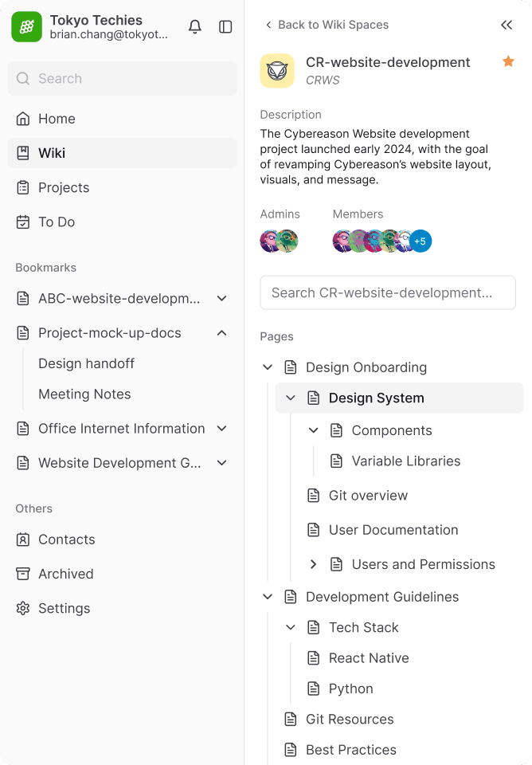Collapse the Design Onboarding tree node
Viewport: 532px width, 765px height.
point(268,367)
